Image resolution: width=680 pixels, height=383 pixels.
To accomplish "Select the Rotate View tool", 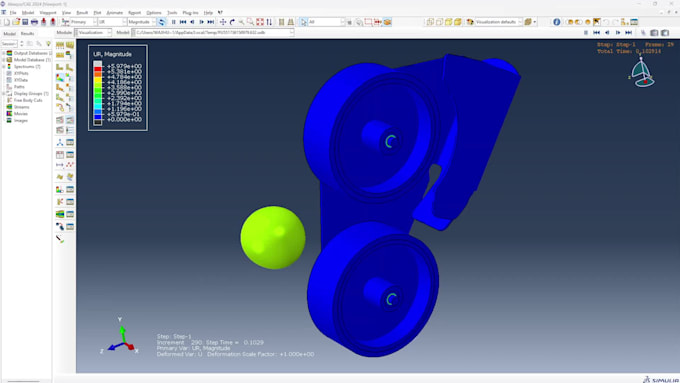I will tap(232, 22).
